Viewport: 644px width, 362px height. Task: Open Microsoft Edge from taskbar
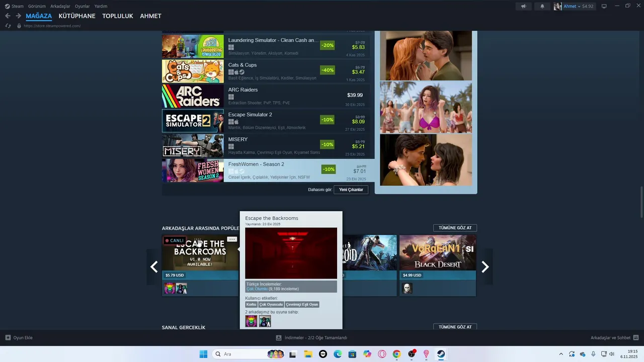click(338, 354)
